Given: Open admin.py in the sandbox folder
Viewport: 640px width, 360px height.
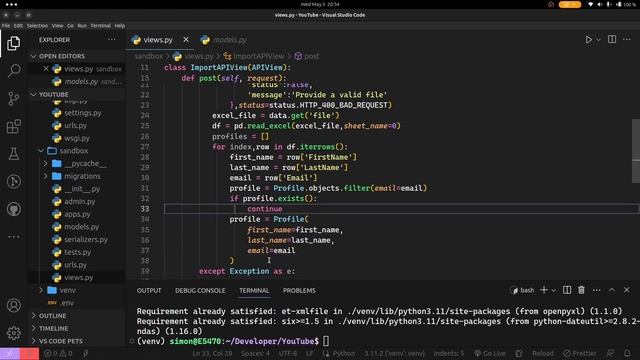Looking at the screenshot, I should click(80, 201).
